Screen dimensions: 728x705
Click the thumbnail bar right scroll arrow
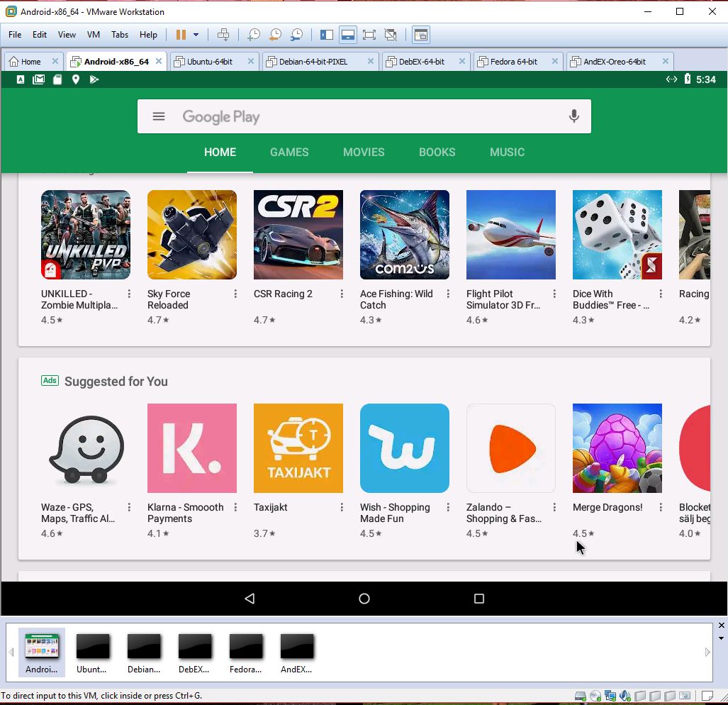[x=707, y=652]
